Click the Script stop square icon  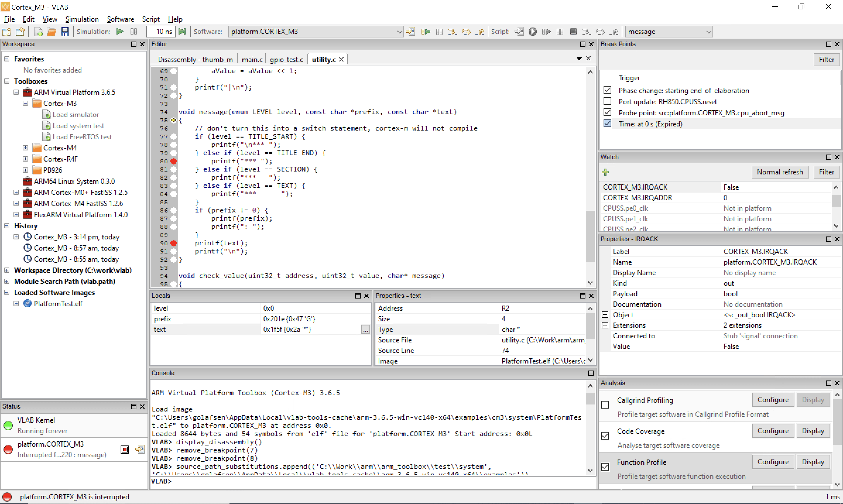tap(573, 32)
